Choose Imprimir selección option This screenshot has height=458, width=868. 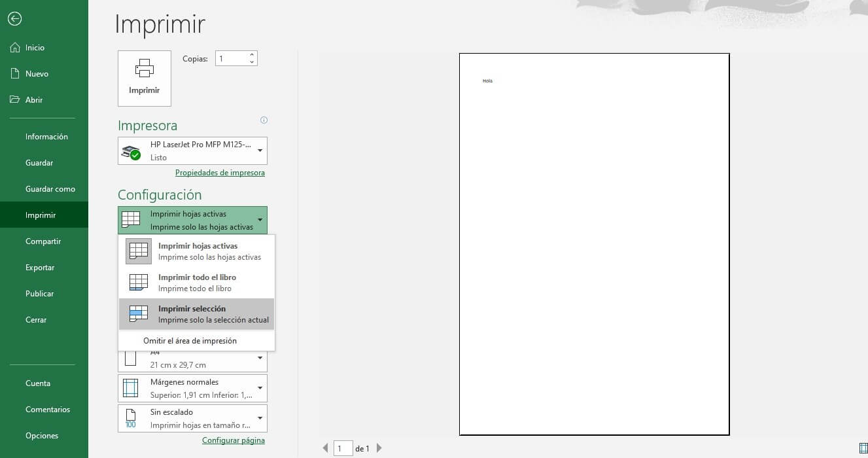(x=196, y=314)
